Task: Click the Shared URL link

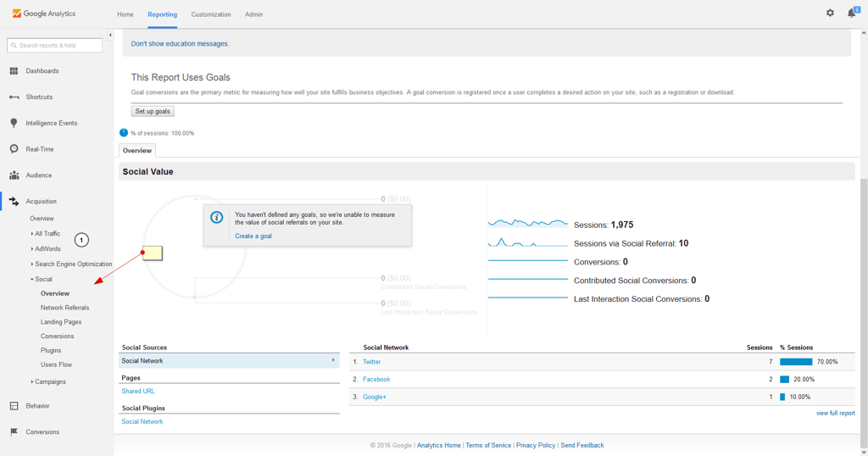Action: point(138,391)
